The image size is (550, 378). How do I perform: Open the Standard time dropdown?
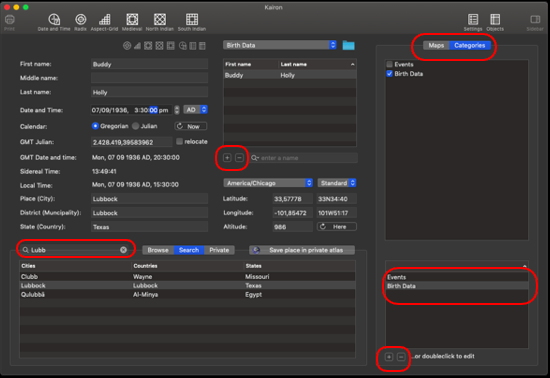point(337,183)
